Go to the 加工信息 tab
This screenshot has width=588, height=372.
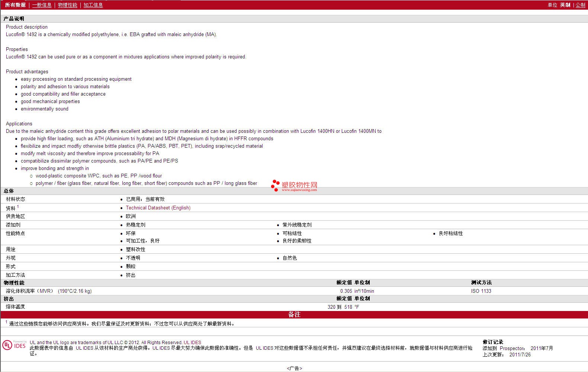tap(93, 5)
